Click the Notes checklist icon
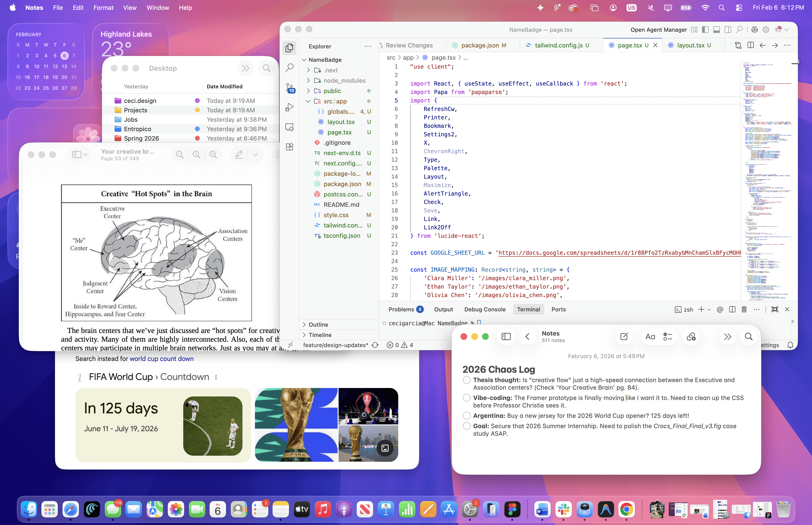Viewport: 812px width, 525px height. coord(668,337)
